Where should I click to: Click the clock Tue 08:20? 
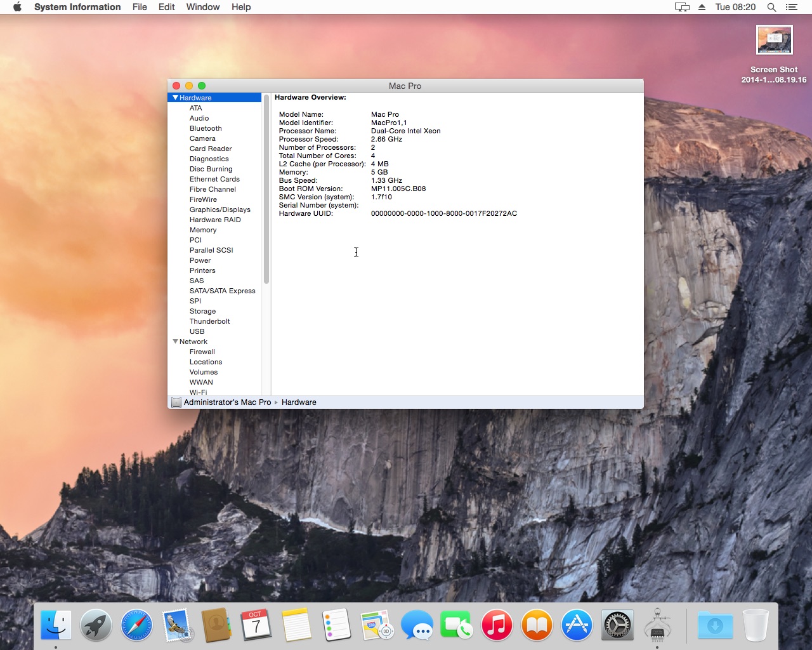[x=735, y=7]
